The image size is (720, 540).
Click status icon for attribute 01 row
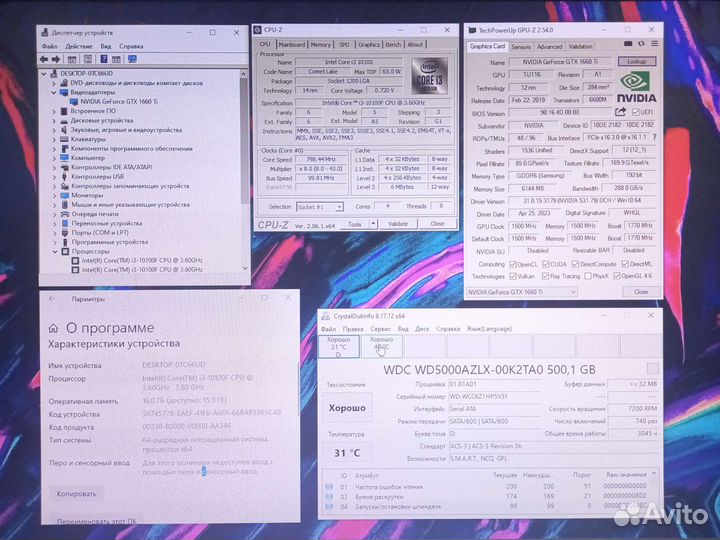(329, 486)
